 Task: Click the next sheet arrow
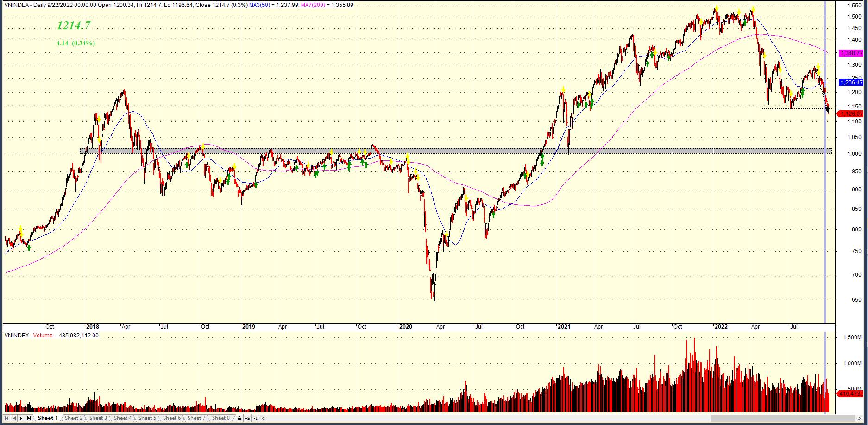tap(21, 418)
